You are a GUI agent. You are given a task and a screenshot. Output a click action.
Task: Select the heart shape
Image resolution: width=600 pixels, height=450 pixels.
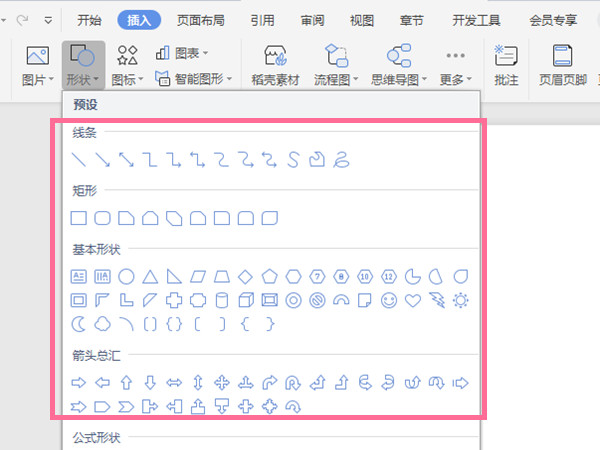413,300
